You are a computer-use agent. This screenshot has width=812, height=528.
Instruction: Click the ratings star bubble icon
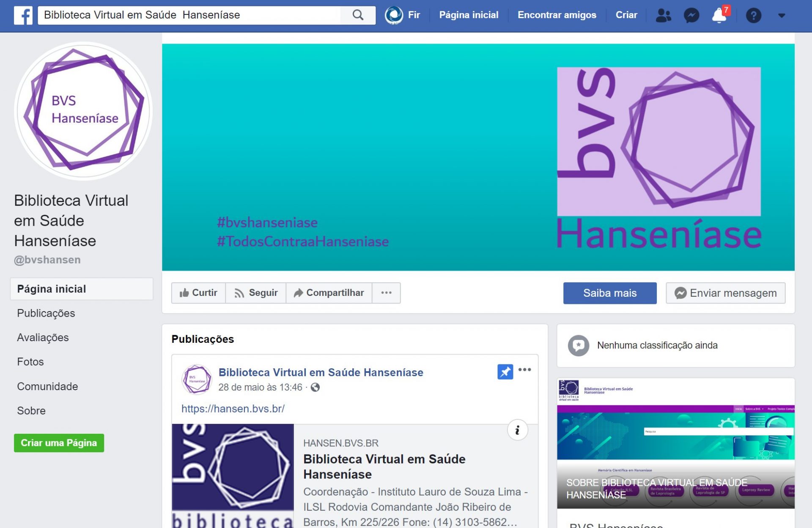(x=578, y=345)
